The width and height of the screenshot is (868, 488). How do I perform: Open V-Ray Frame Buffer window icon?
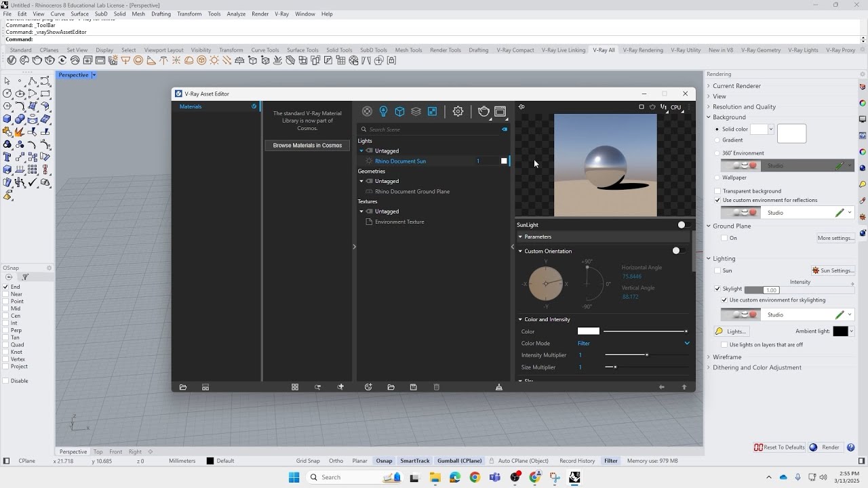click(x=500, y=112)
